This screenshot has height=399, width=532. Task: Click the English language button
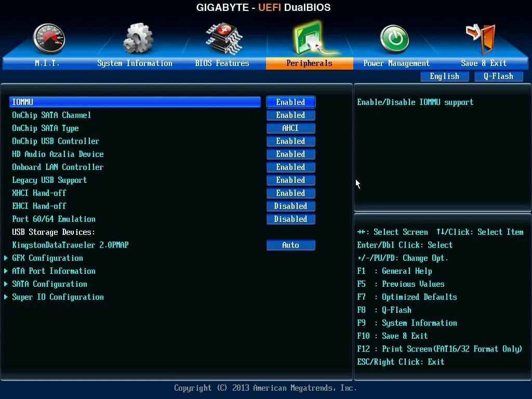click(x=445, y=76)
